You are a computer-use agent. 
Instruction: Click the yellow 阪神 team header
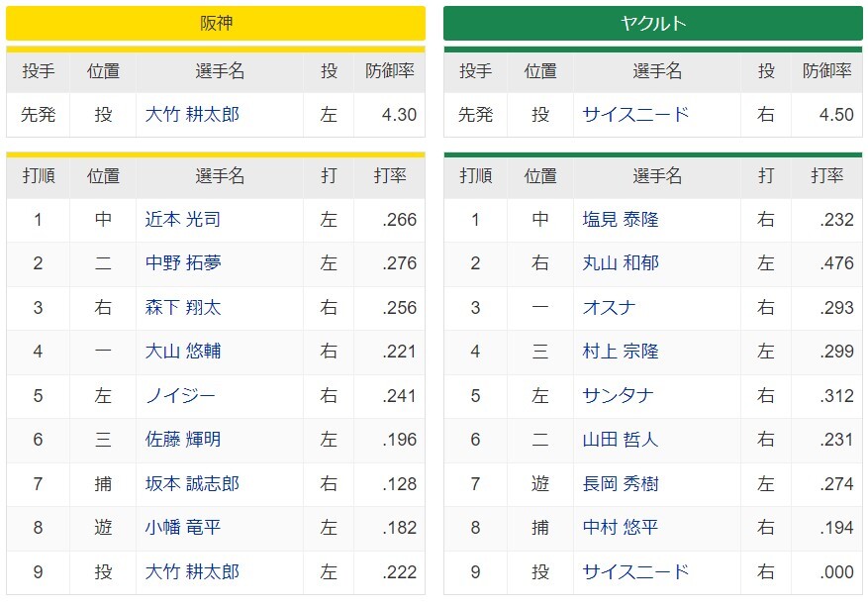click(216, 24)
